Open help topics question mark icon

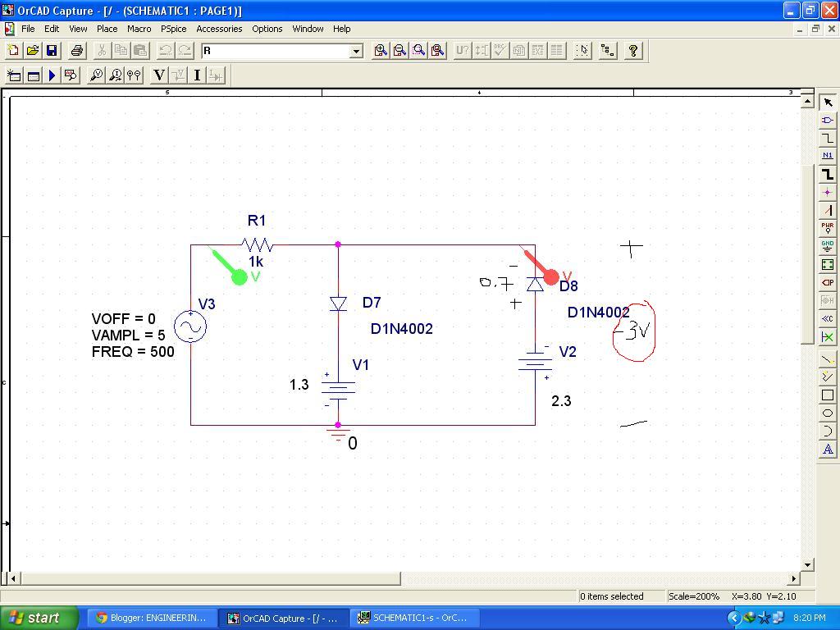(633, 50)
